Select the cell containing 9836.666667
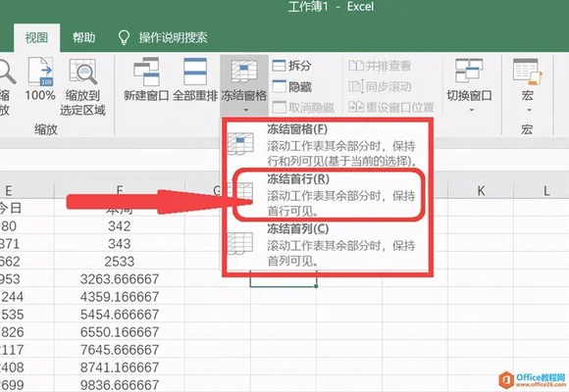The image size is (569, 392). 120,384
